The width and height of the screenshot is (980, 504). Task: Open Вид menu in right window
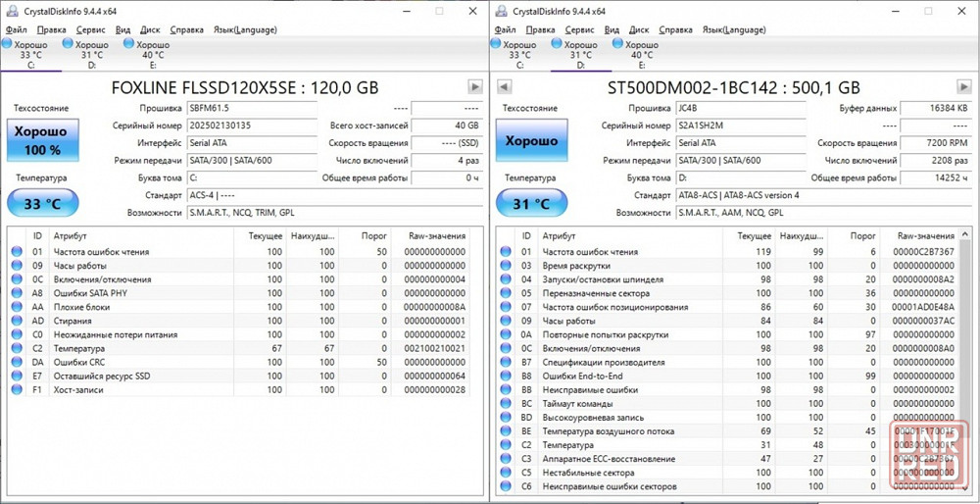tap(612, 29)
